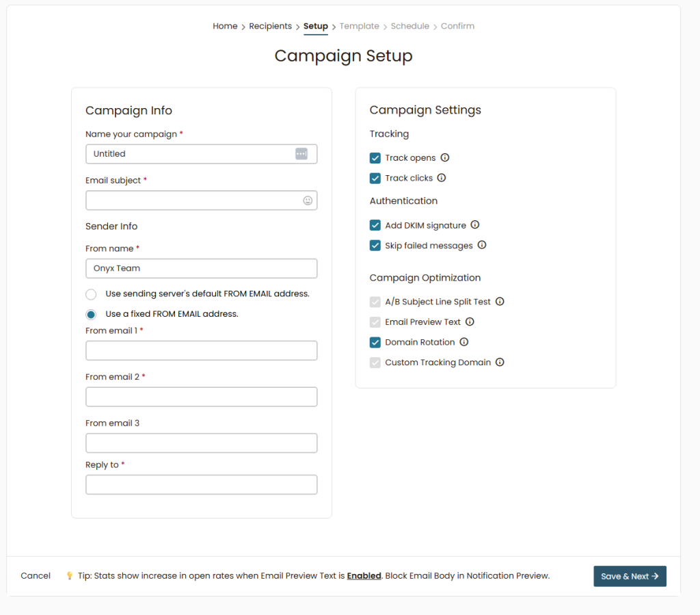Go to Recipients step in breadcrumb
This screenshot has width=700, height=615.
click(270, 26)
